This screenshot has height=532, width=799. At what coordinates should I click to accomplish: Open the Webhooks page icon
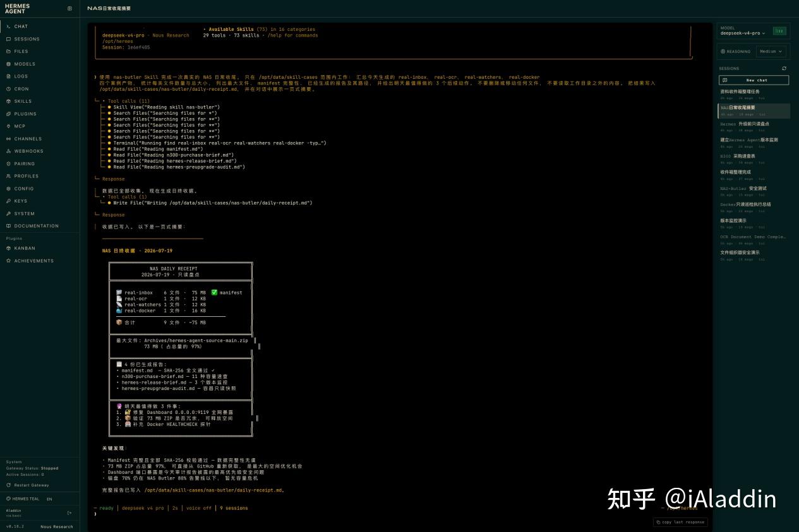pyautogui.click(x=8, y=151)
